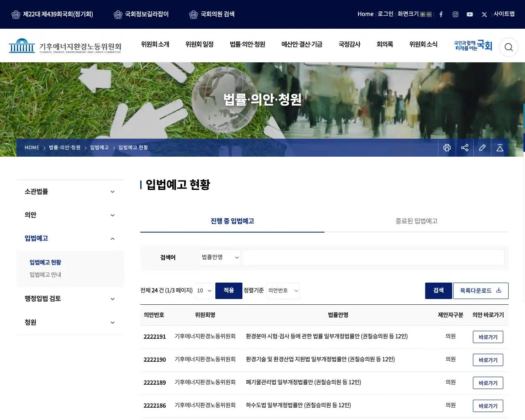The image size is (525, 420).
Task: Click the 목록다운로드 download button
Action: click(x=481, y=291)
